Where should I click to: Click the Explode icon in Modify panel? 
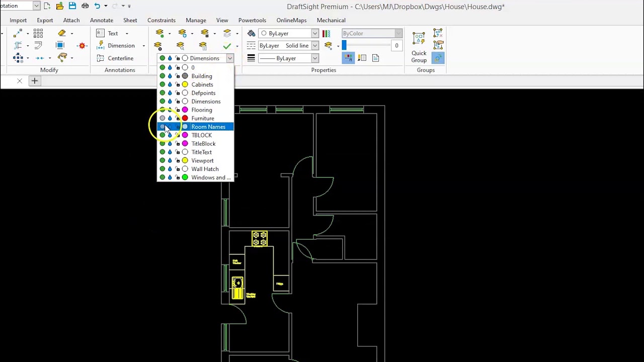tap(82, 46)
